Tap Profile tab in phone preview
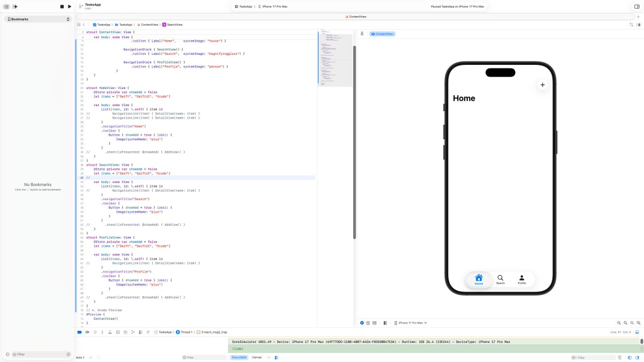The height and width of the screenshot is (362, 644). (522, 279)
